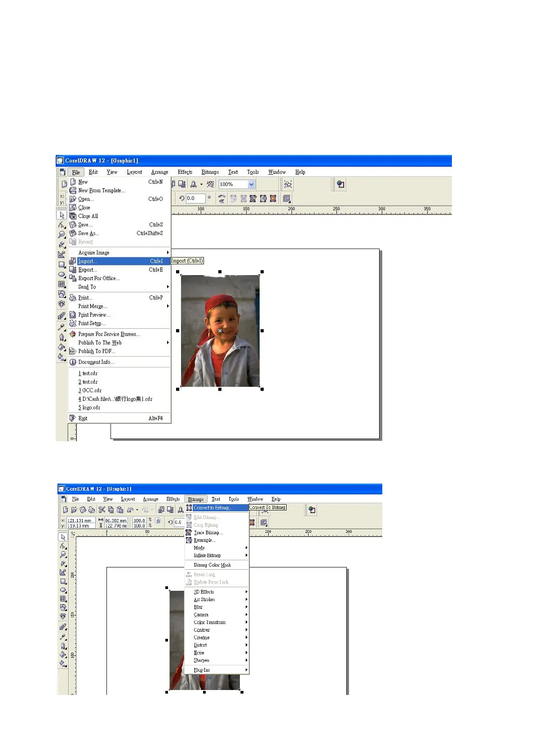Choose Trace Bitmap... in Bitmaps menu
This screenshot has width=535, height=756.
217,532
